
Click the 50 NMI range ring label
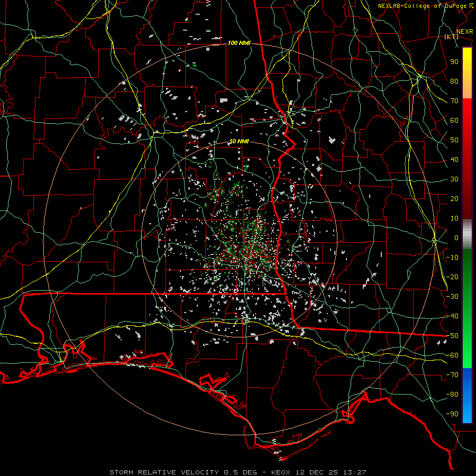click(239, 141)
